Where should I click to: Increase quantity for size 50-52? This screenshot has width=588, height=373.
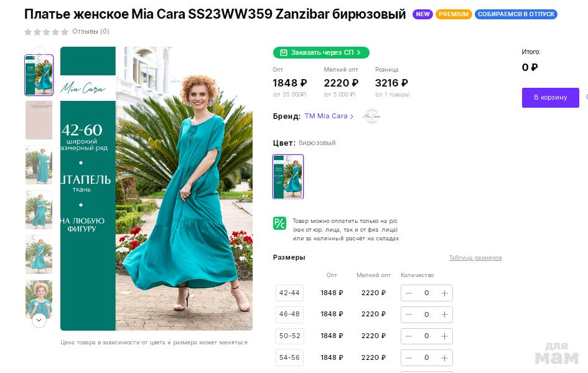tap(444, 336)
